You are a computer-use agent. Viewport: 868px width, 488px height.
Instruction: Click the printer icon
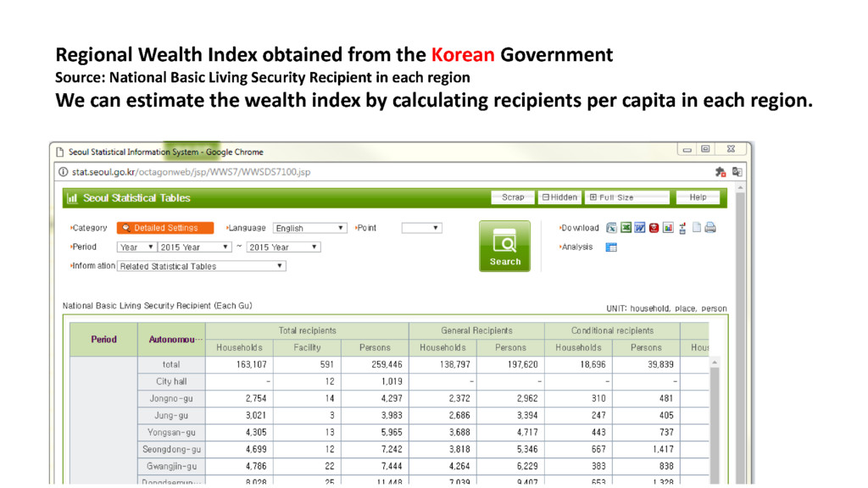point(710,228)
